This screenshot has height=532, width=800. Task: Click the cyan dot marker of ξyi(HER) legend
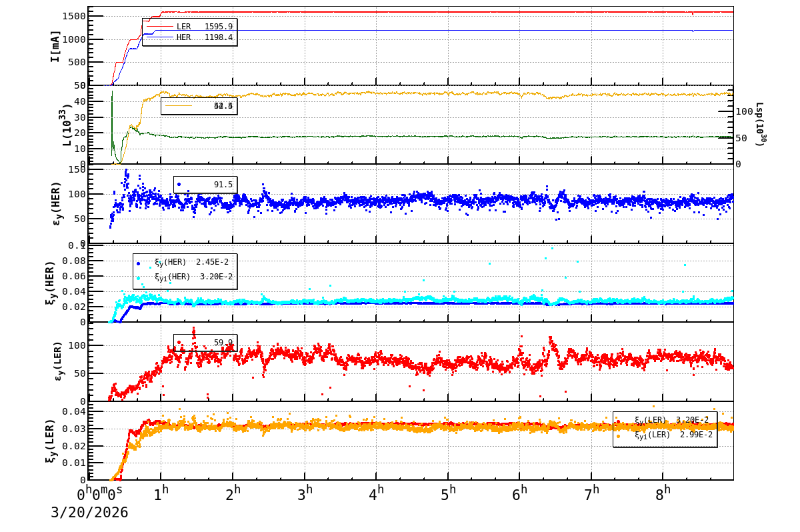[138, 277]
